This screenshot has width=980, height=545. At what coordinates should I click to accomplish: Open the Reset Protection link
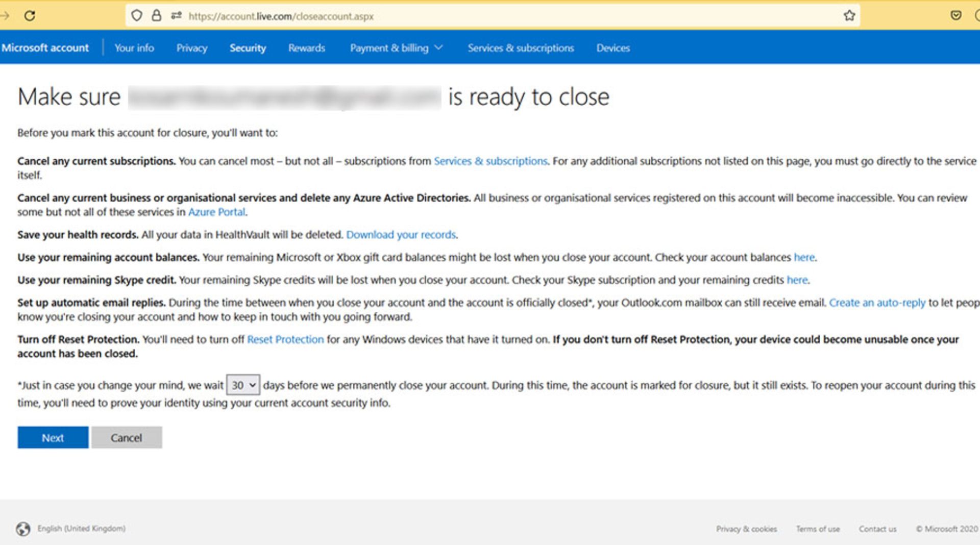click(x=285, y=339)
